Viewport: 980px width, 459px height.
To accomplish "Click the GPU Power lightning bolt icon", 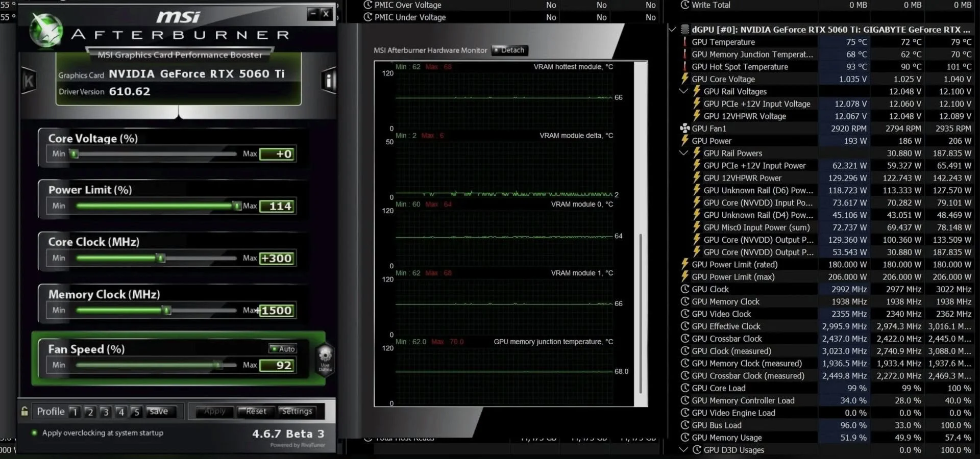I will click(685, 141).
